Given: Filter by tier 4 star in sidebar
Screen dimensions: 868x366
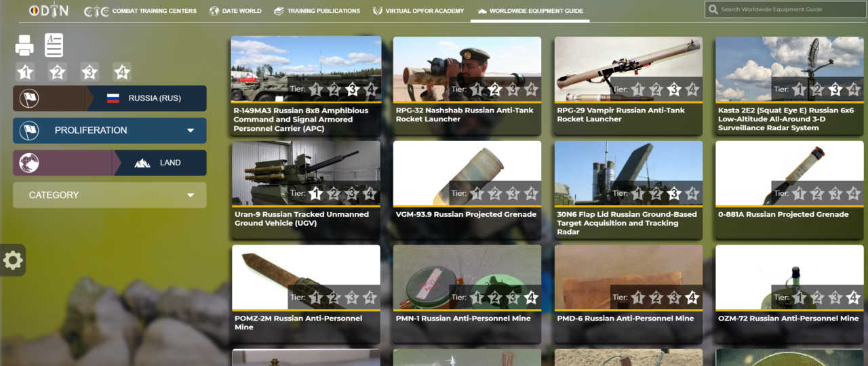Looking at the screenshot, I should [x=121, y=72].
